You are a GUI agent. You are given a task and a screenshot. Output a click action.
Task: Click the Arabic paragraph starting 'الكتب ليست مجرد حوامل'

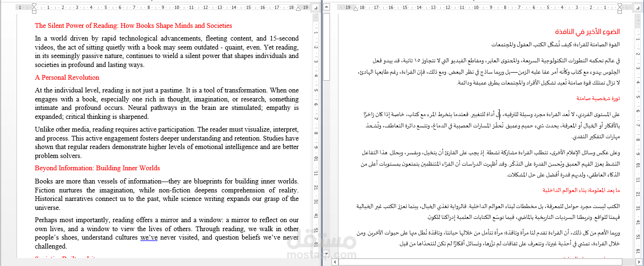coord(487,212)
